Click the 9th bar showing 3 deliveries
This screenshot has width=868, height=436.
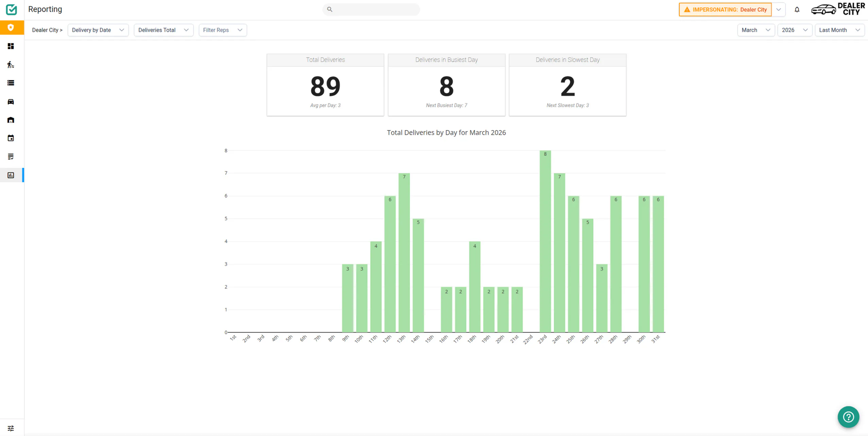(x=348, y=298)
